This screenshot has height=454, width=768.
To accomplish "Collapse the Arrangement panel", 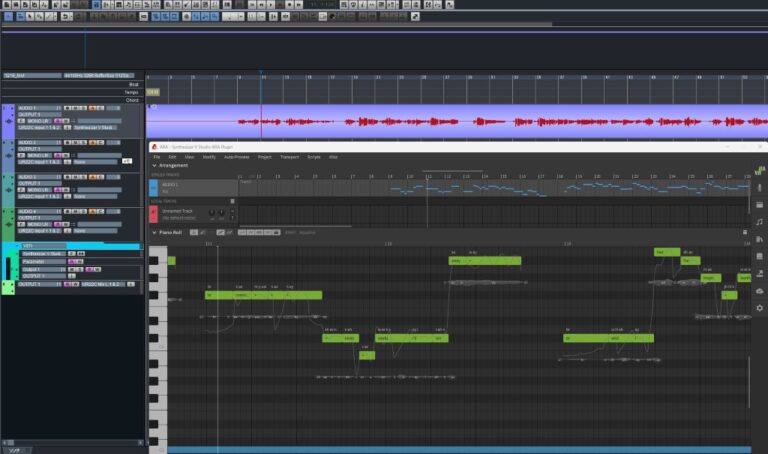I will point(154,165).
